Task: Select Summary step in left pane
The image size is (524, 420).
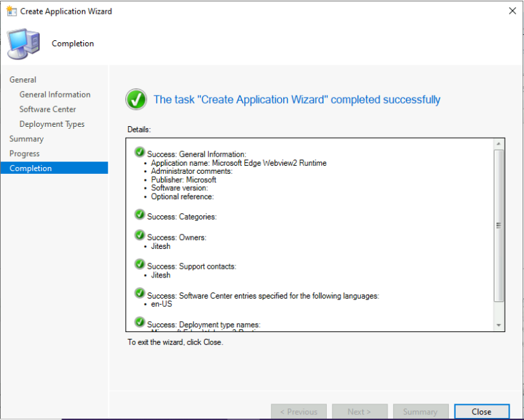Action: (27, 139)
